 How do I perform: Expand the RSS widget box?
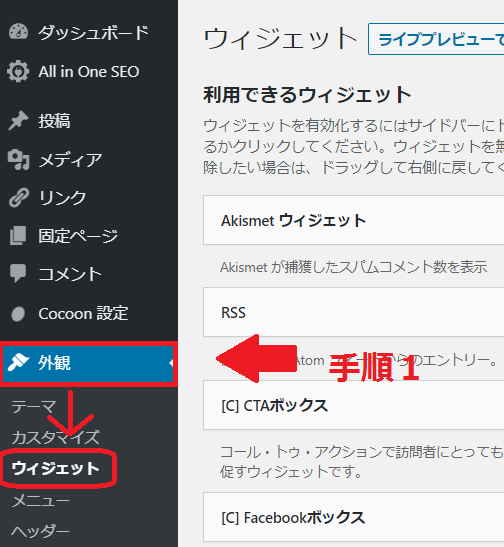point(354,312)
